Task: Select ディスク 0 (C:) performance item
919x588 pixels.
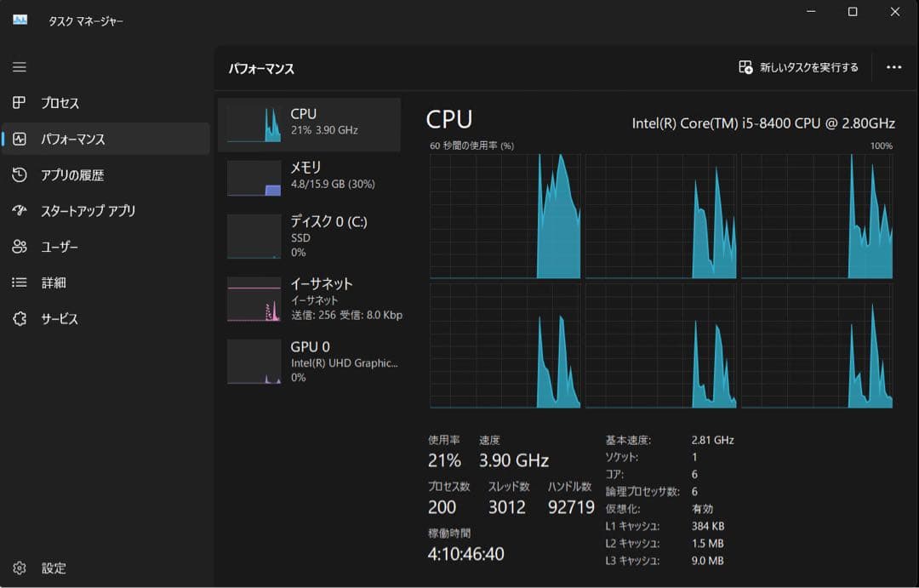Action: (x=309, y=236)
